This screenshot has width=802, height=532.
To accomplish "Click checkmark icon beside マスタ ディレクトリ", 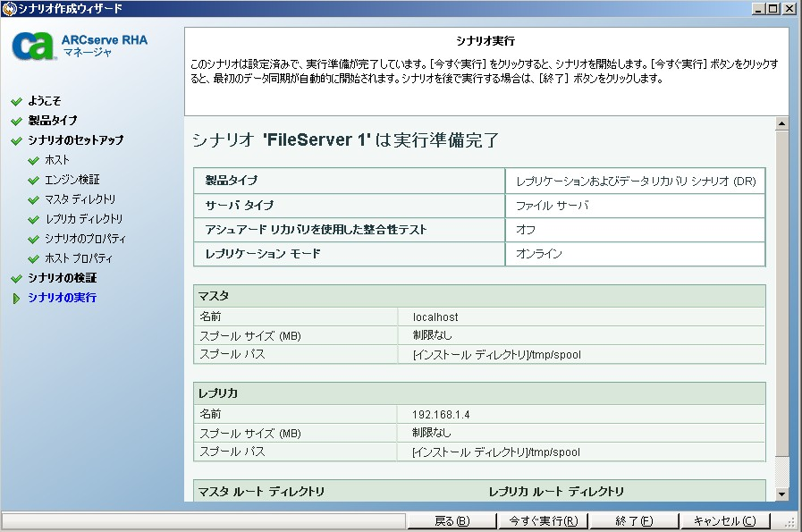I will (34, 199).
